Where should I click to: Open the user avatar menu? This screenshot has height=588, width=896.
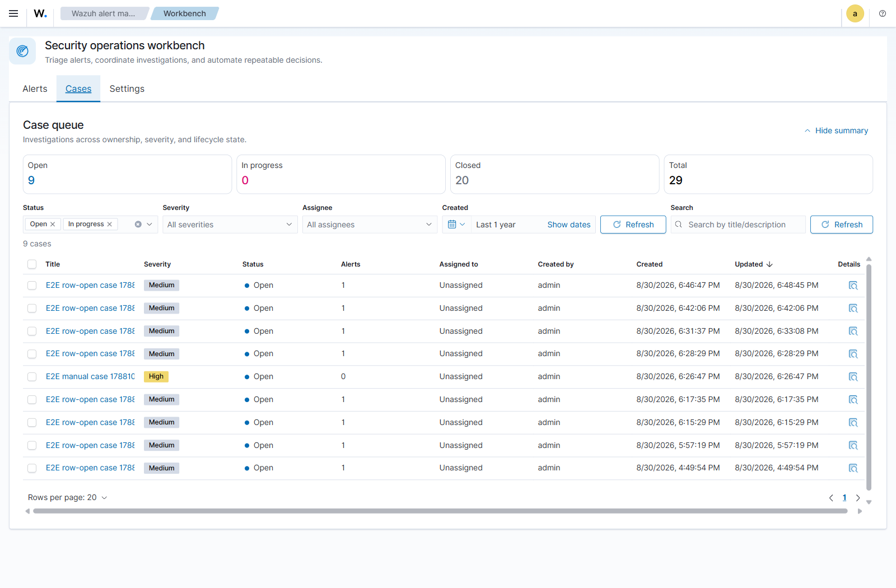point(855,13)
